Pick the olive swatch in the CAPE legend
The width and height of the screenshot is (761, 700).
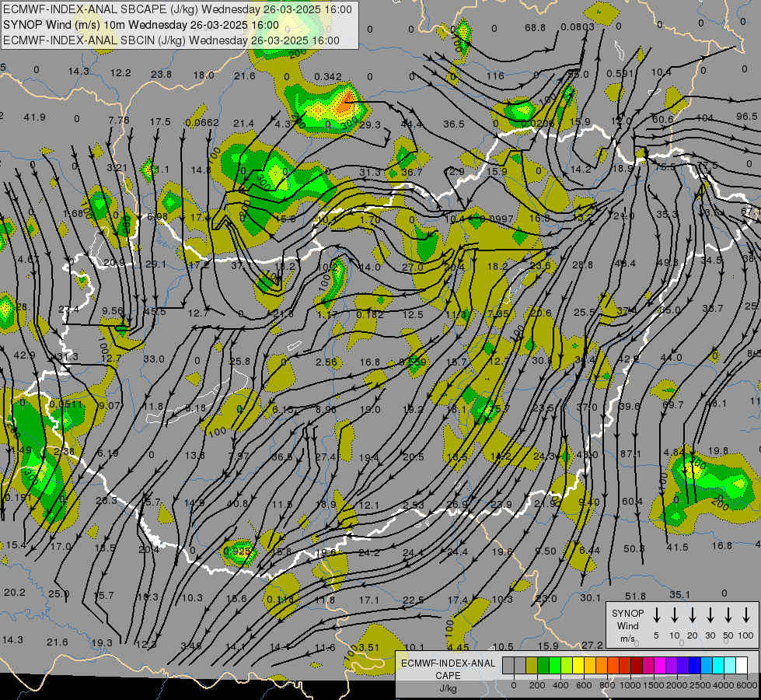click(x=532, y=665)
